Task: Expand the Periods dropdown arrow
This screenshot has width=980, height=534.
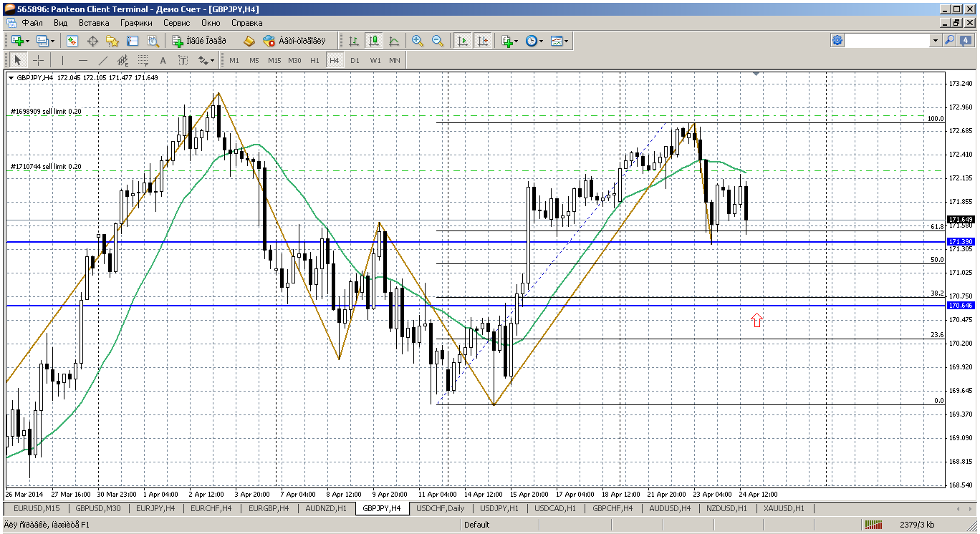Action: point(541,41)
